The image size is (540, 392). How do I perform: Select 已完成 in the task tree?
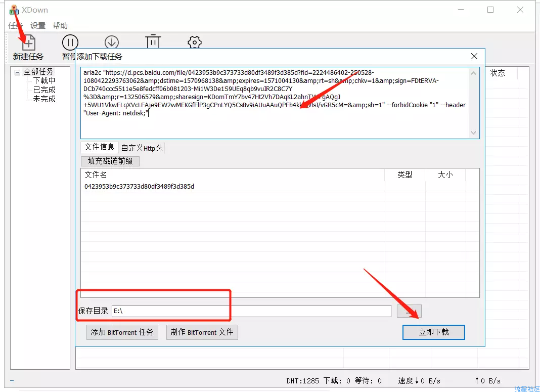pos(44,90)
